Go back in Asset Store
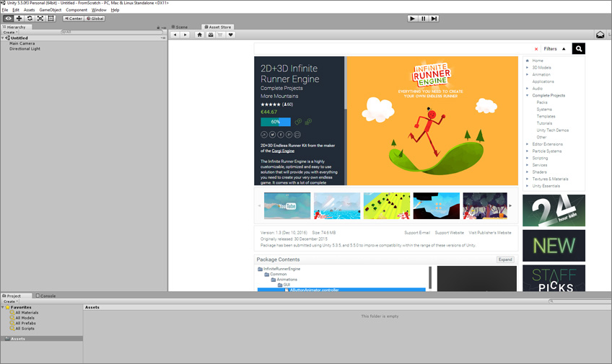The image size is (612, 364). point(175,35)
